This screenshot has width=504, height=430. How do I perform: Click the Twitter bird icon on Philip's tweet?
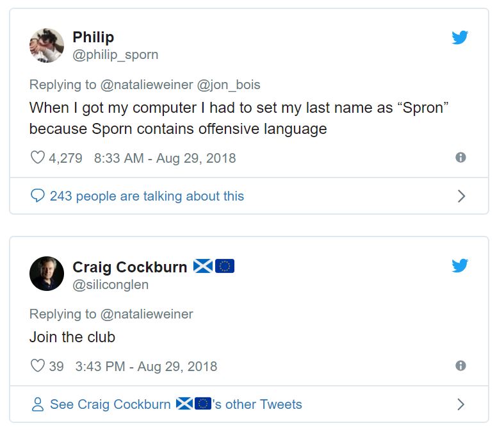460,38
